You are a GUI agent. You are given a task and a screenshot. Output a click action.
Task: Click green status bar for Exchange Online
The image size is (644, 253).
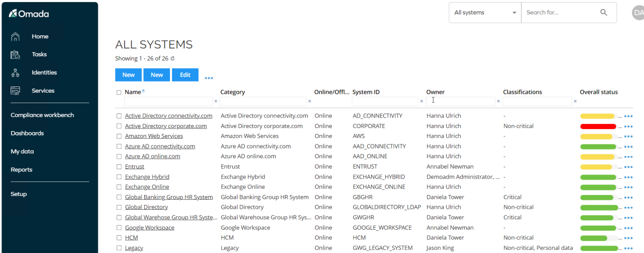tap(598, 187)
